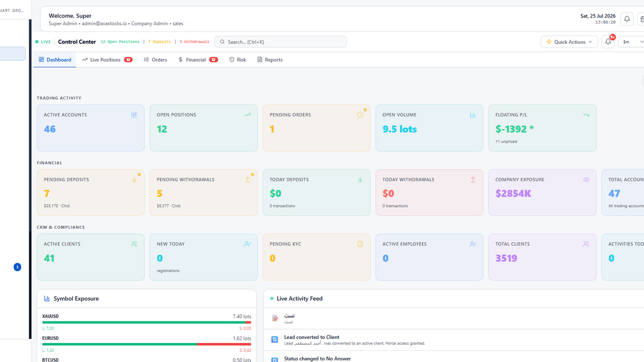
Task: Click the 5 Withdrawals link
Action: (x=195, y=42)
